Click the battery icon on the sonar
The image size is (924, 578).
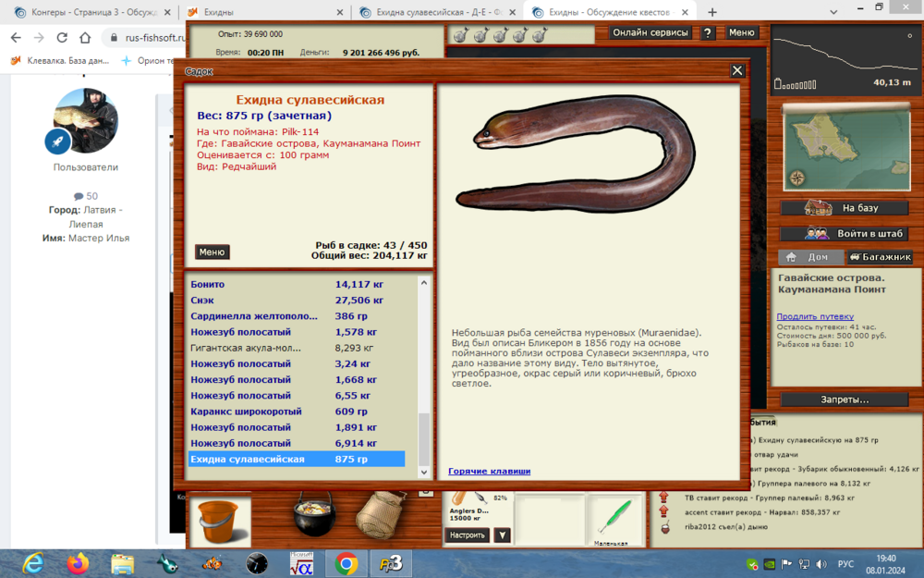[x=778, y=84]
